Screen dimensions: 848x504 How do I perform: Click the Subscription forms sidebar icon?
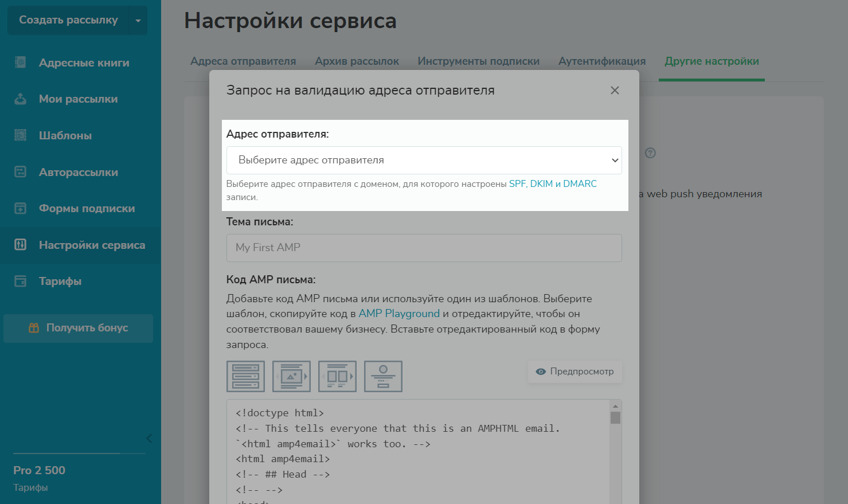(21, 208)
